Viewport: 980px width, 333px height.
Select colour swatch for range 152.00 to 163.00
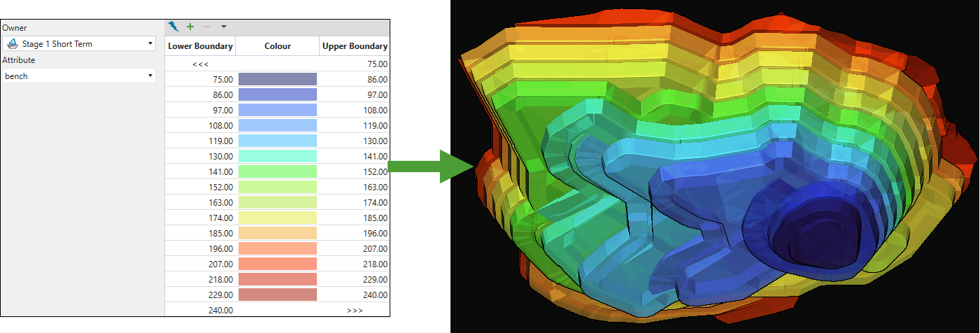[x=278, y=187]
